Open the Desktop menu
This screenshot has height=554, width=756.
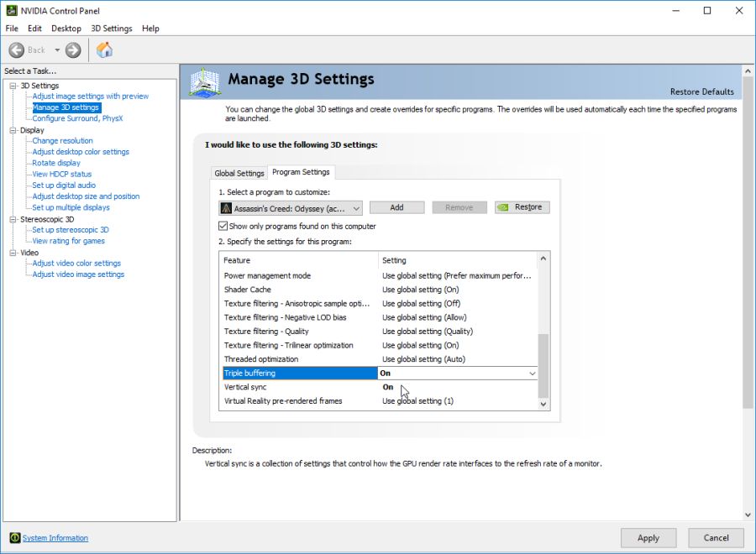click(x=66, y=29)
